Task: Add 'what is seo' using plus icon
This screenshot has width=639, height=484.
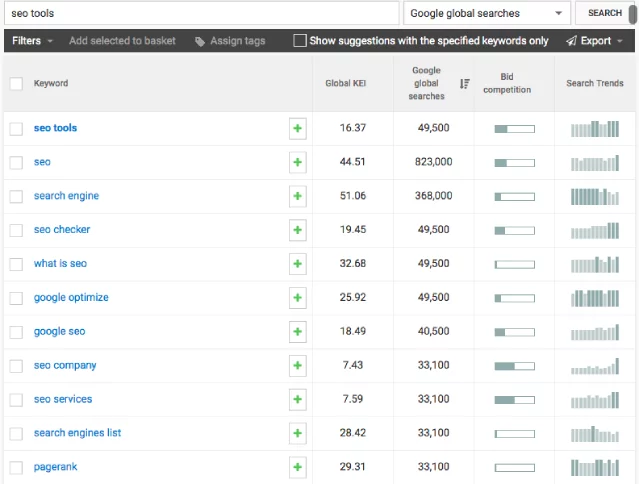Action: 297,264
